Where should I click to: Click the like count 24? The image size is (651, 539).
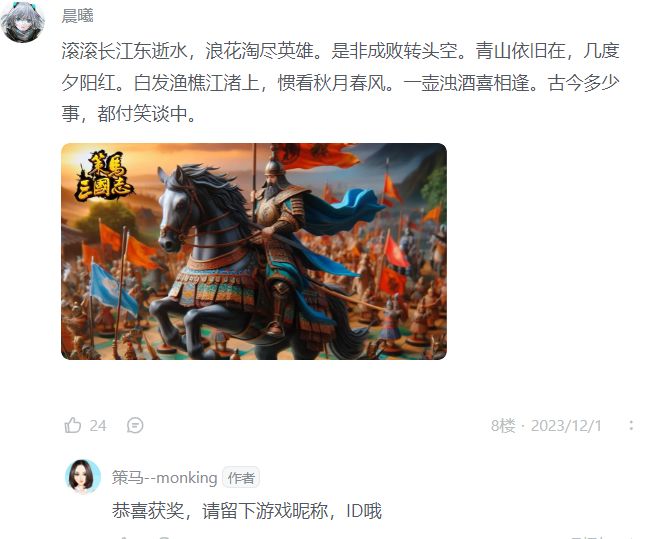point(98,426)
